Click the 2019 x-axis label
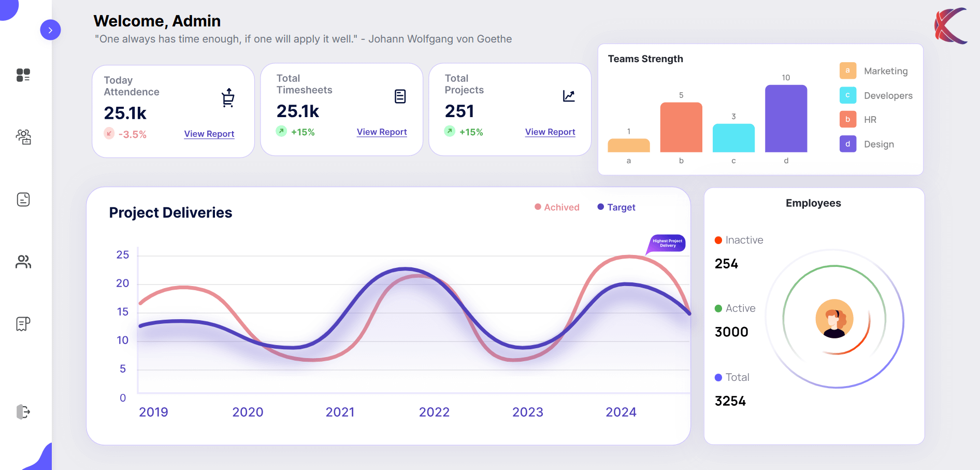Viewport: 980px width, 470px height. point(153,412)
